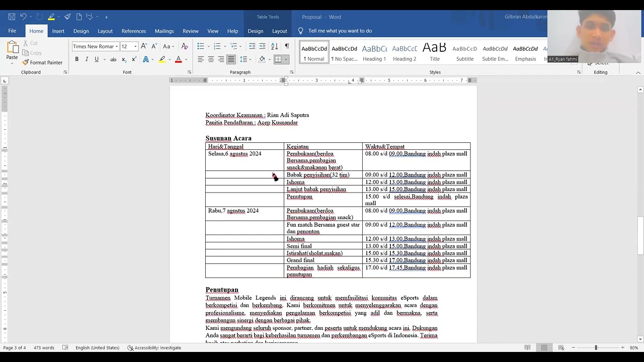Apply the Subtitle style
Screen dimensions: 644x362
[x=465, y=52]
